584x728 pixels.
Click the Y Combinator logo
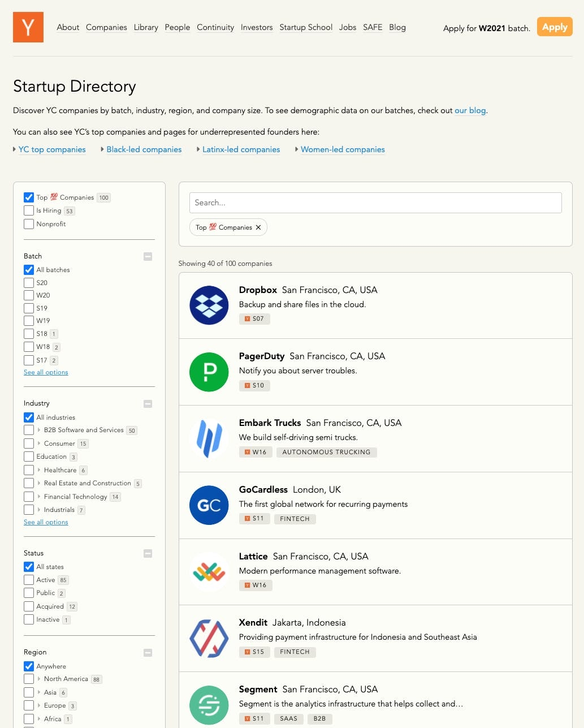pyautogui.click(x=28, y=27)
